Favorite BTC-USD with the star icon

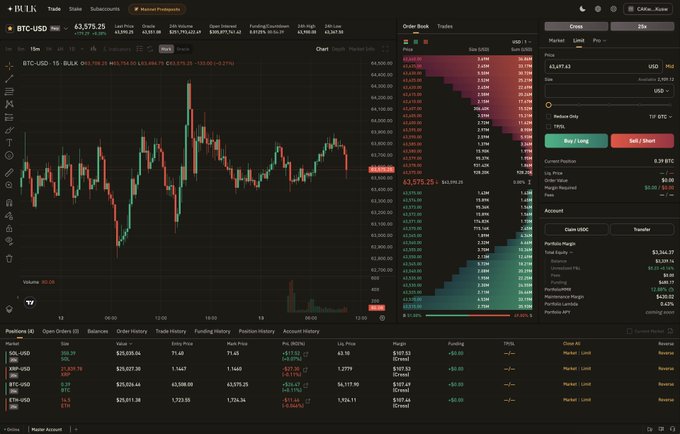coord(10,29)
